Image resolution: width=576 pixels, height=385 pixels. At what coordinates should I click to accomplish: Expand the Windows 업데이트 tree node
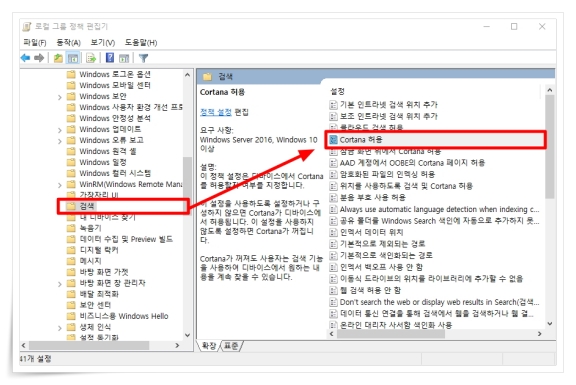coord(60,130)
